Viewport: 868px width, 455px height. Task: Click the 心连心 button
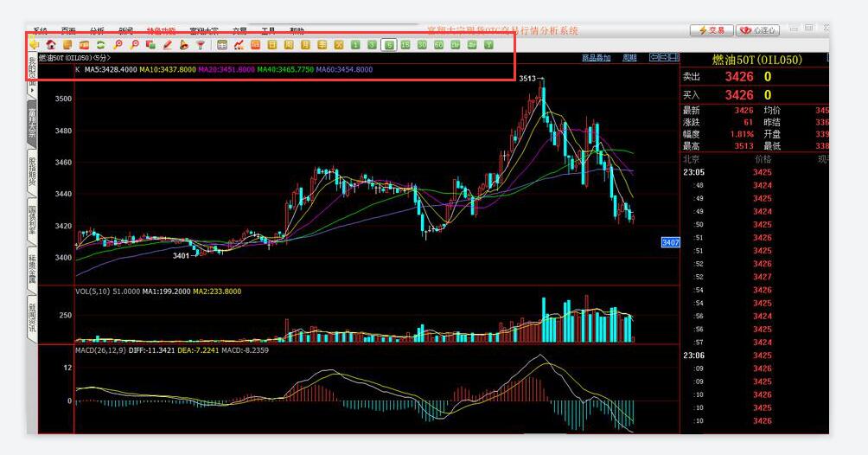point(757,30)
